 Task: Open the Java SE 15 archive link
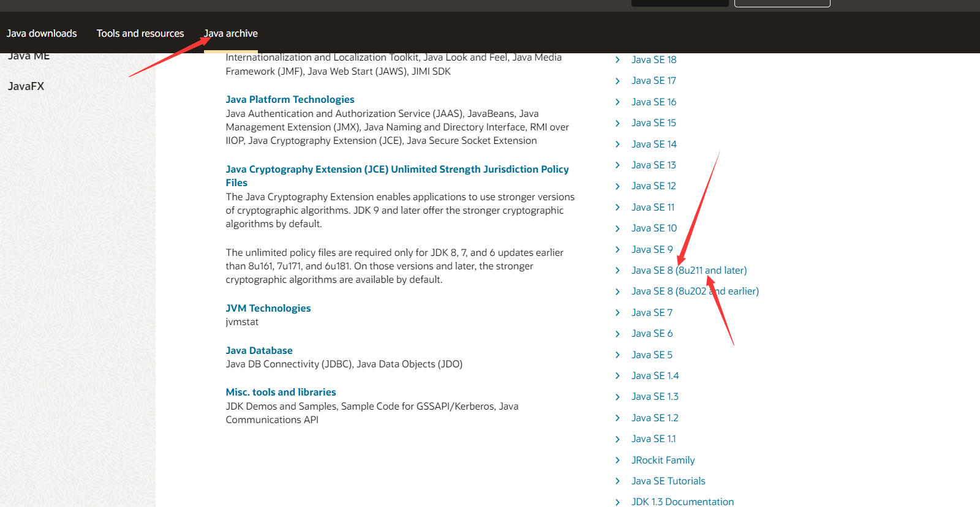coord(654,122)
